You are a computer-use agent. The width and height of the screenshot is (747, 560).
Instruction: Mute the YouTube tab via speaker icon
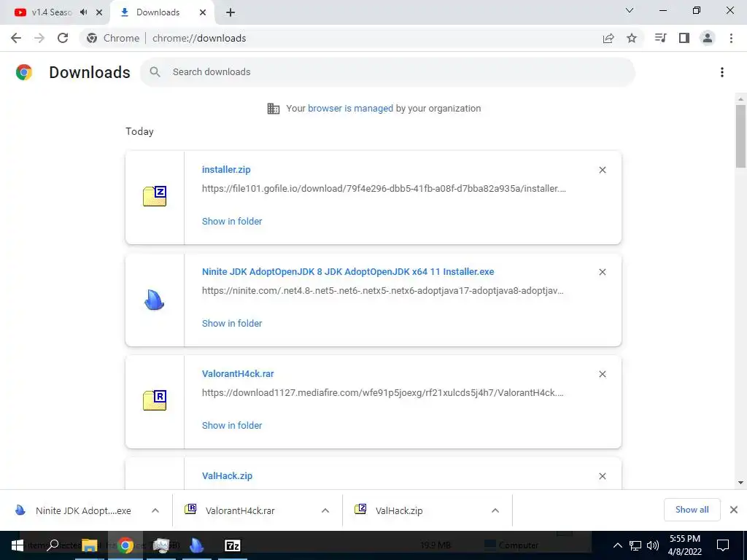point(84,12)
